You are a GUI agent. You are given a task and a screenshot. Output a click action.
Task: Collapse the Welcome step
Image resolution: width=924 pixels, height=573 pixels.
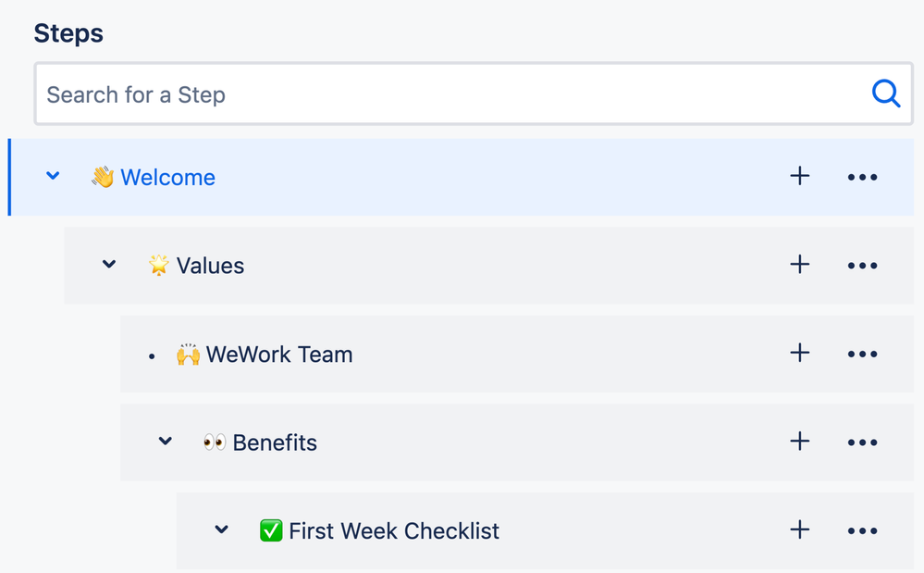coord(54,176)
